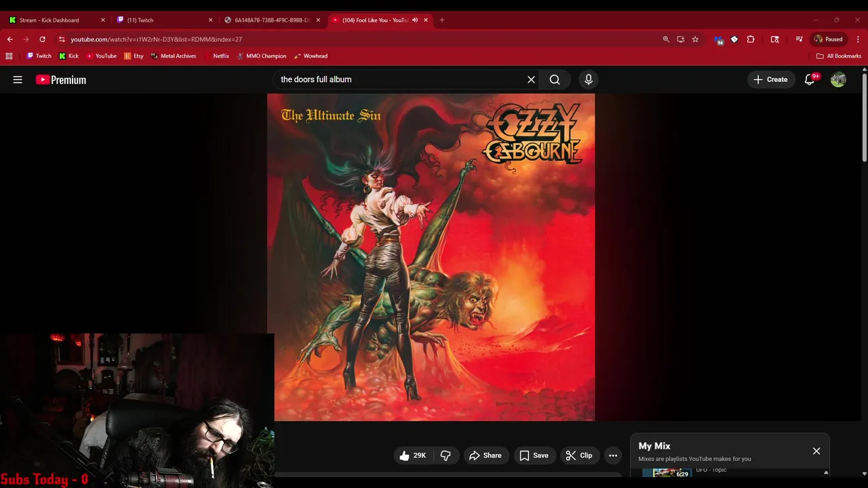Save the video to a playlist

coord(534,455)
